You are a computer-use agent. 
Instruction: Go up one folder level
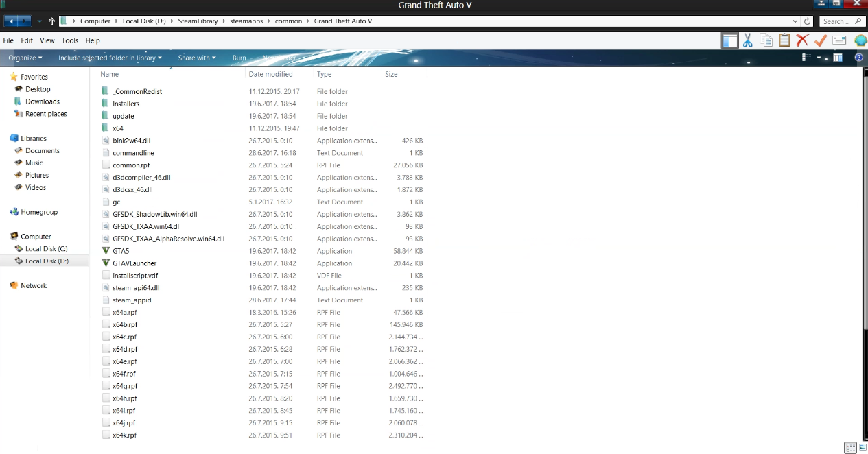tap(51, 21)
